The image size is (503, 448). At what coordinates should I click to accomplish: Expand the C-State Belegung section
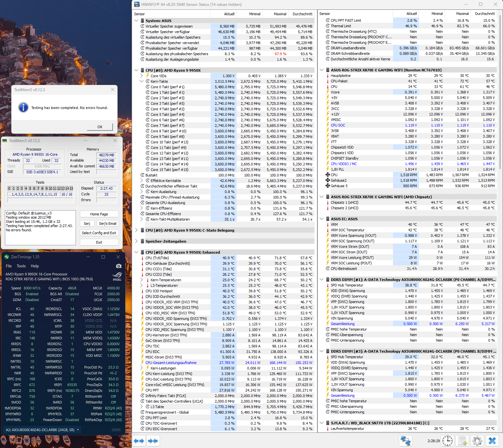(136, 230)
